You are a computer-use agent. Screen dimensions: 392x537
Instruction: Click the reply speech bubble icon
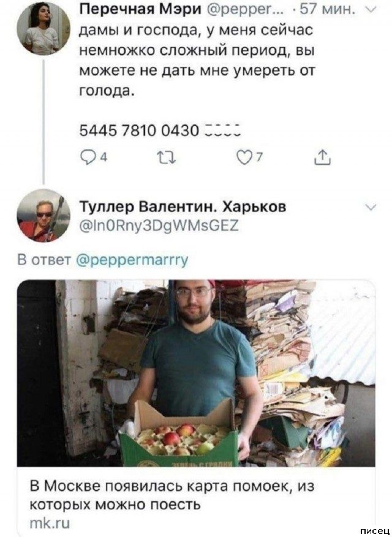click(x=87, y=159)
